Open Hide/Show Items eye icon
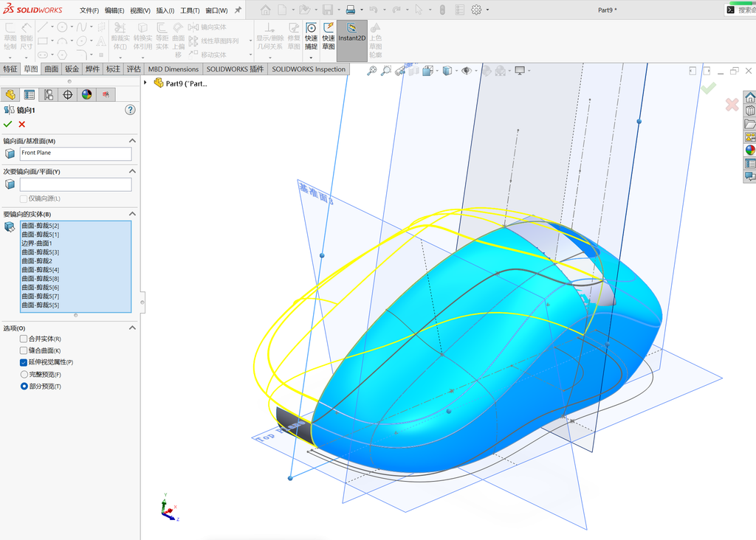The image size is (756, 540). click(466, 71)
